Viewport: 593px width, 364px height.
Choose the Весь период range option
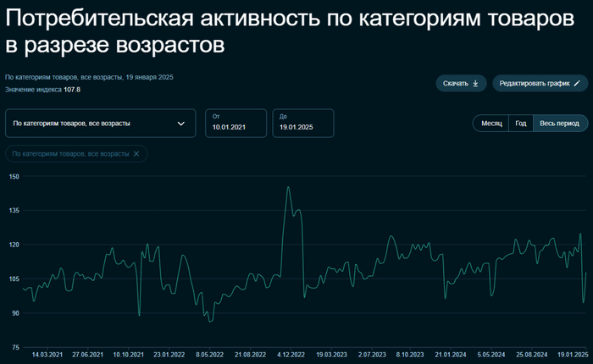click(x=561, y=124)
